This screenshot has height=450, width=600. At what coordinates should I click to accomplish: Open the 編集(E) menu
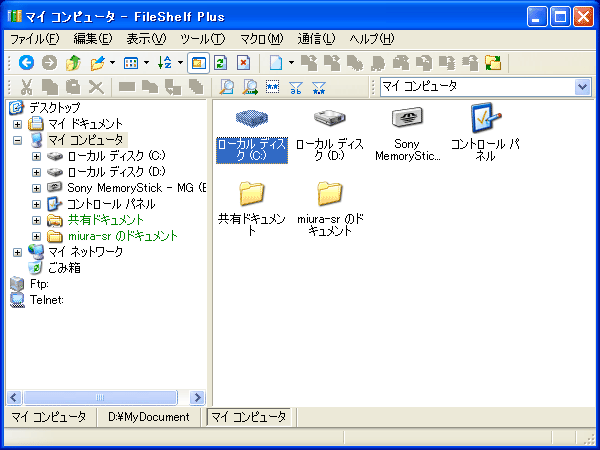click(x=93, y=39)
